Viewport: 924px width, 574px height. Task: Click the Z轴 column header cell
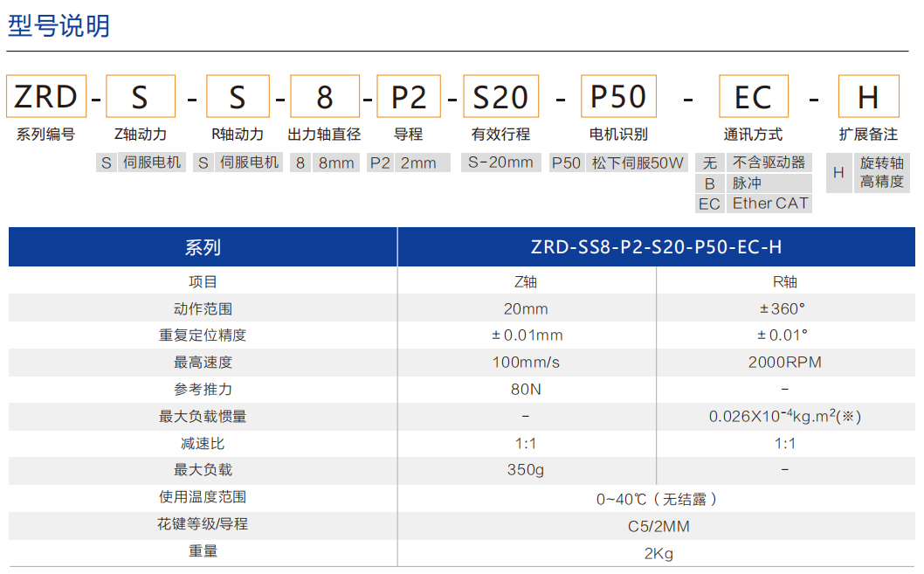pyautogui.click(x=524, y=280)
